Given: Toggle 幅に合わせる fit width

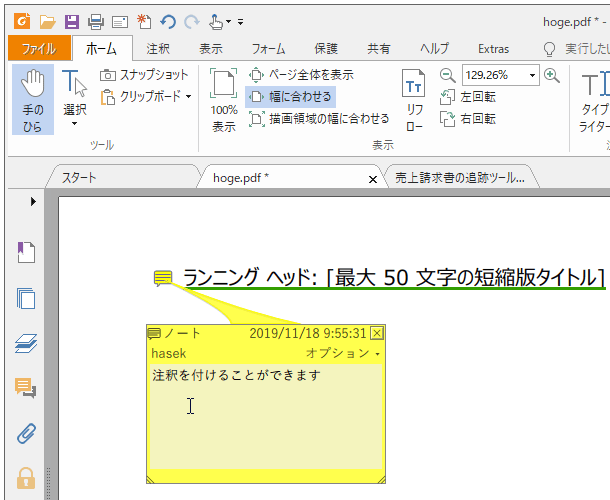Looking at the screenshot, I should pyautogui.click(x=290, y=96).
